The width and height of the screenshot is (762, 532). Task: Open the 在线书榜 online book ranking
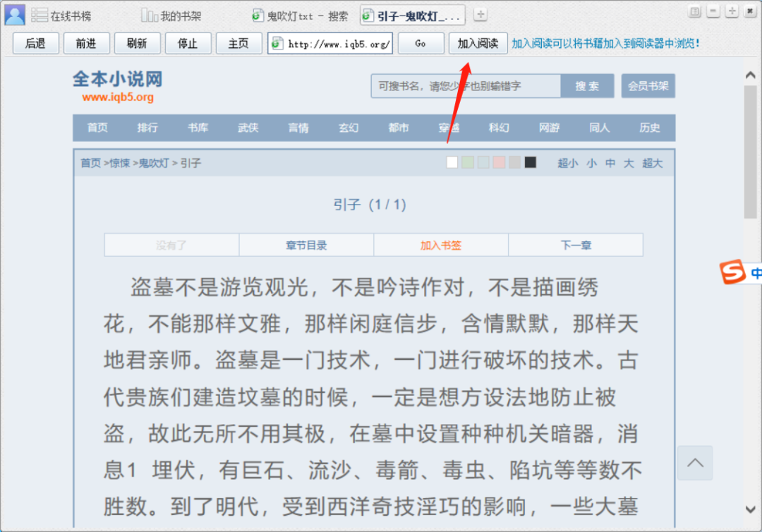click(x=61, y=16)
